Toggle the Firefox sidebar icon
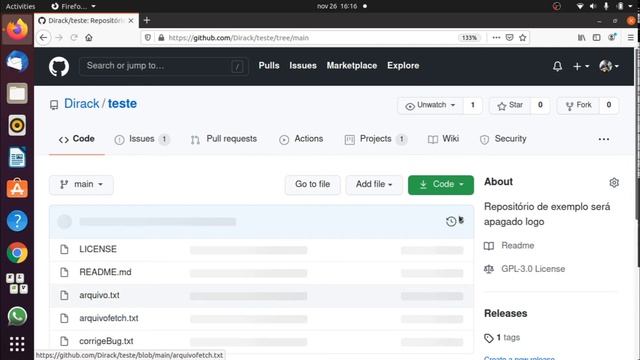This screenshot has height=360, width=640. [x=596, y=38]
